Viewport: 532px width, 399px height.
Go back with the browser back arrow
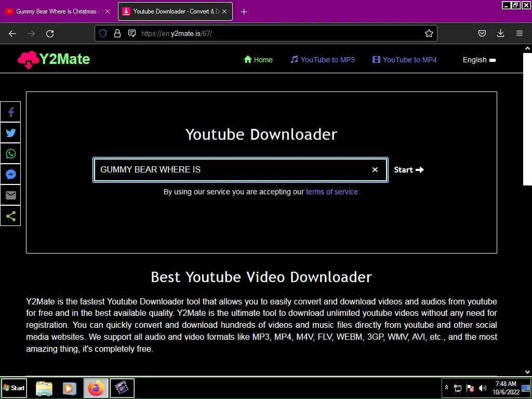pos(12,33)
